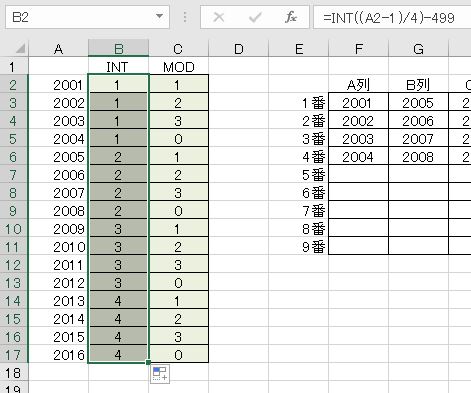Select column A header

(58, 49)
